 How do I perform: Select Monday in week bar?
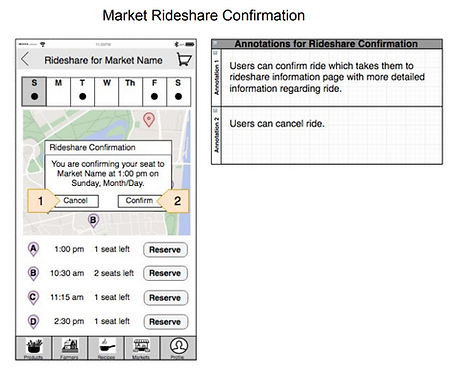coord(58,92)
